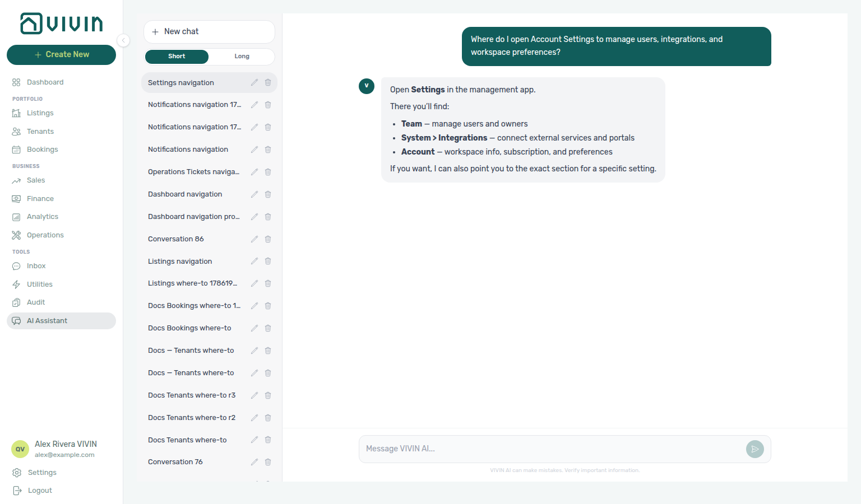861x504 pixels.
Task: Click the Utilities lightning bolt icon
Action: tap(16, 284)
